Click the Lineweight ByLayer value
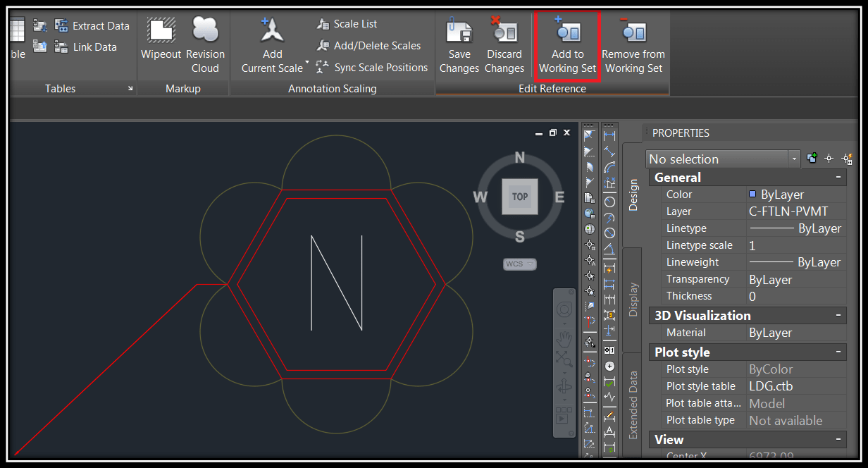 [x=795, y=262]
